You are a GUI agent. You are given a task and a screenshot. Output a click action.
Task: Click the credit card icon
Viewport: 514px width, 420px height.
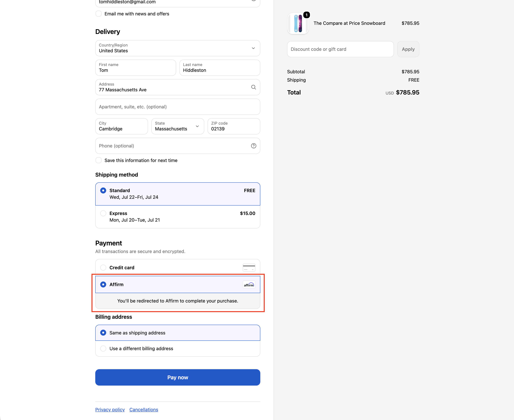click(249, 267)
